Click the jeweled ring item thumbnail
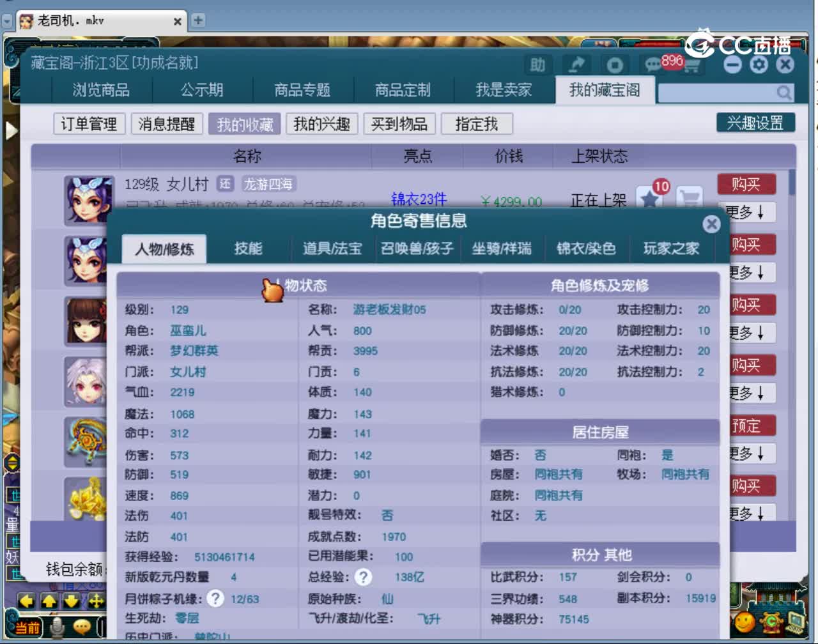Screen dimensions: 818x644 (86, 441)
